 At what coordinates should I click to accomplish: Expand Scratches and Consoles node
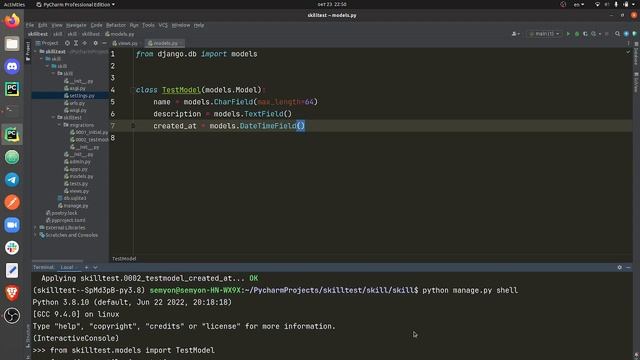click(x=36, y=235)
